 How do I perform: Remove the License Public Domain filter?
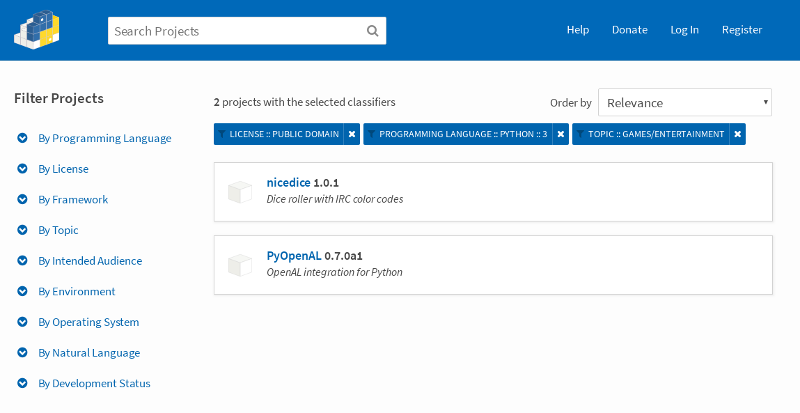tap(352, 134)
